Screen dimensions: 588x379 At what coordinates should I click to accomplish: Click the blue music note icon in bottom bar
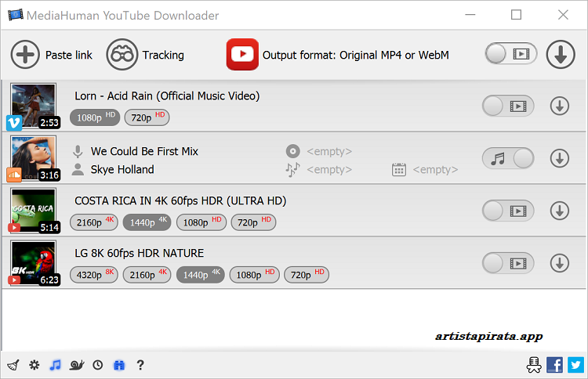click(55, 365)
